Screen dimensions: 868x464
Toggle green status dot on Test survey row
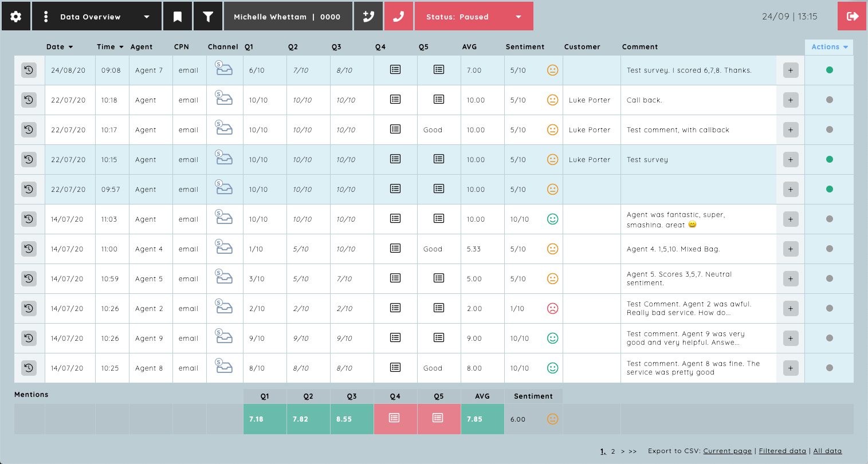tap(829, 159)
